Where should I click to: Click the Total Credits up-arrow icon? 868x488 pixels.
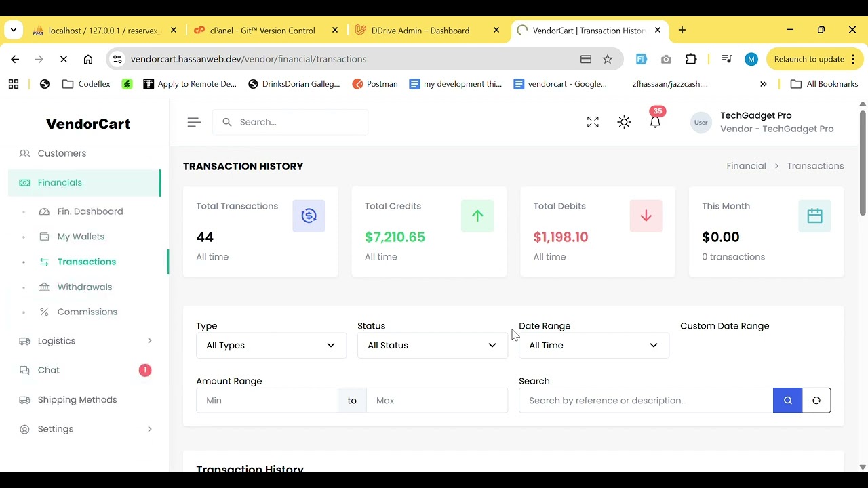click(477, 216)
